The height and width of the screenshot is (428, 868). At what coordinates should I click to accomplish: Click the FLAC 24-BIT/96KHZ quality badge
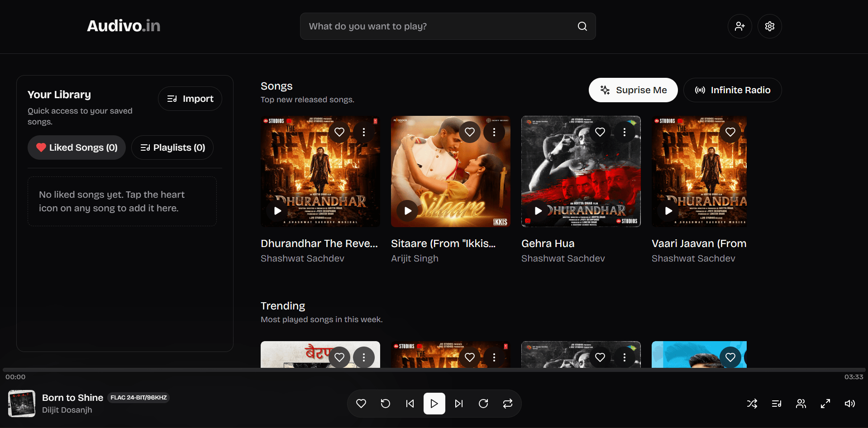tap(138, 398)
